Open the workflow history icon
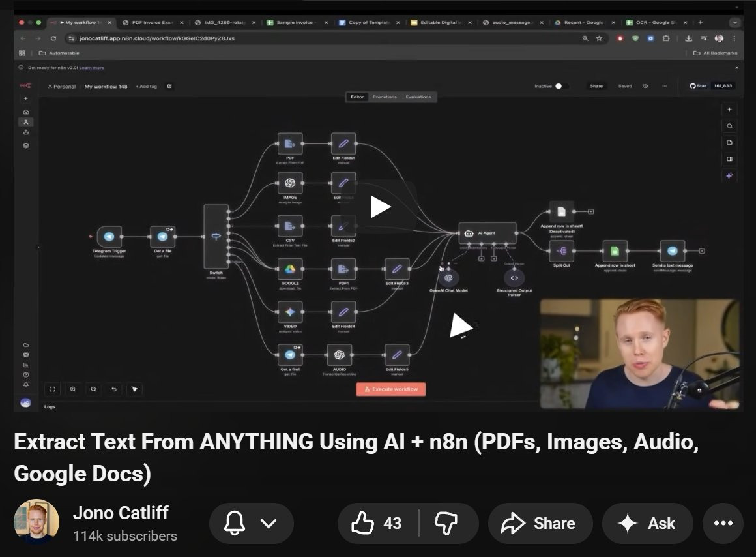The image size is (756, 557). point(646,86)
